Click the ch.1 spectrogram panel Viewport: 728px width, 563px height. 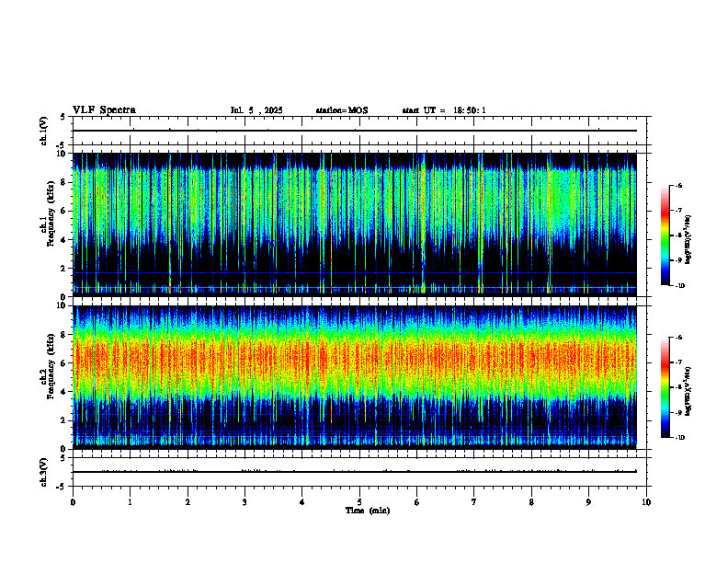point(355,224)
